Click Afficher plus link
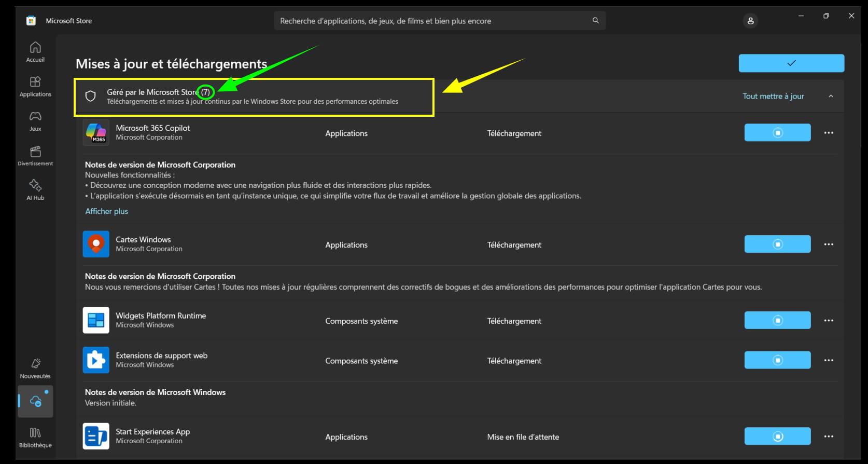This screenshot has height=464, width=868. point(106,211)
